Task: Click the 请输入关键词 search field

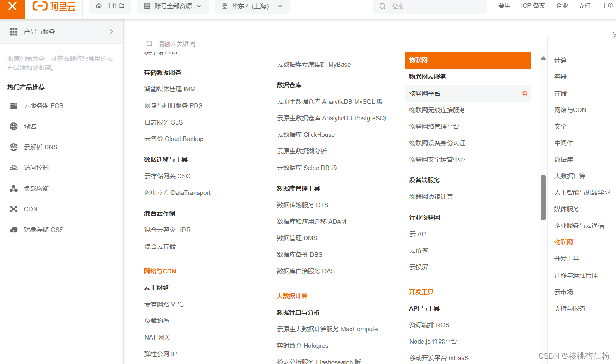Action: [x=344, y=44]
